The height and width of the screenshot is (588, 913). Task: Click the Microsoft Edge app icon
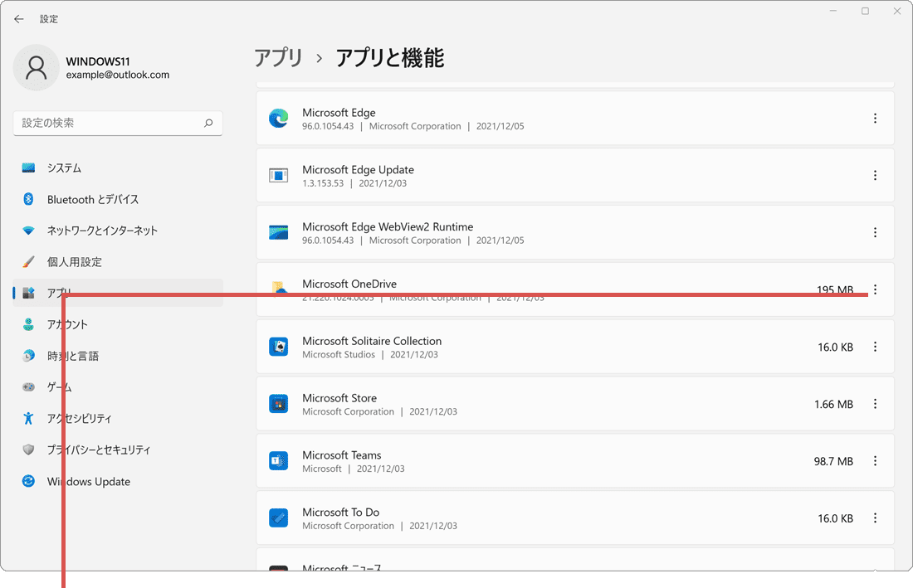coord(278,118)
